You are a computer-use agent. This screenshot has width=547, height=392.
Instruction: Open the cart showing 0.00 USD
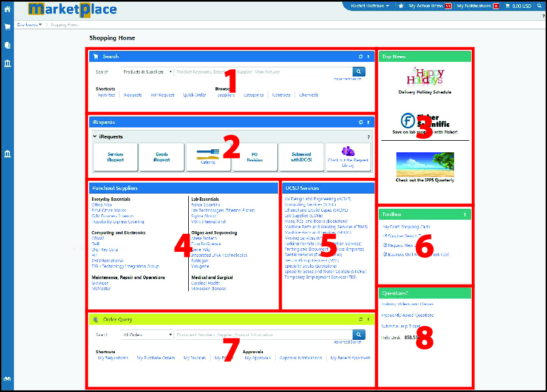tap(518, 6)
